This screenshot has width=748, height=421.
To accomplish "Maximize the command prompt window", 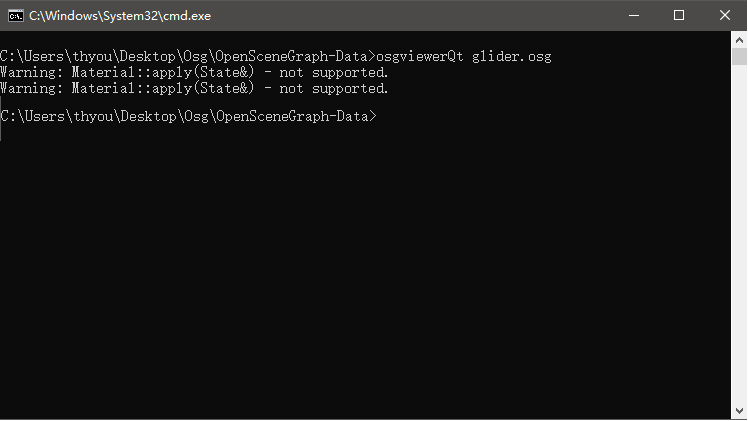I will (680, 16).
